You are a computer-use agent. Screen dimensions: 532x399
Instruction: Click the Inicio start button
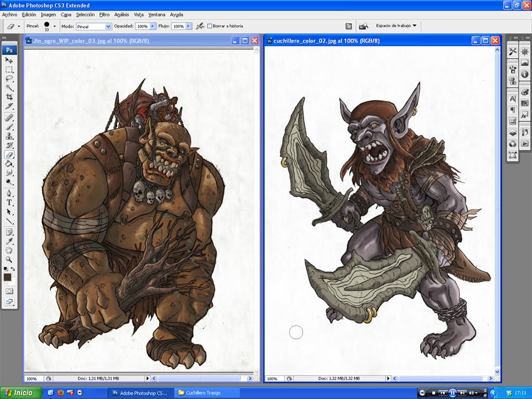pyautogui.click(x=20, y=393)
